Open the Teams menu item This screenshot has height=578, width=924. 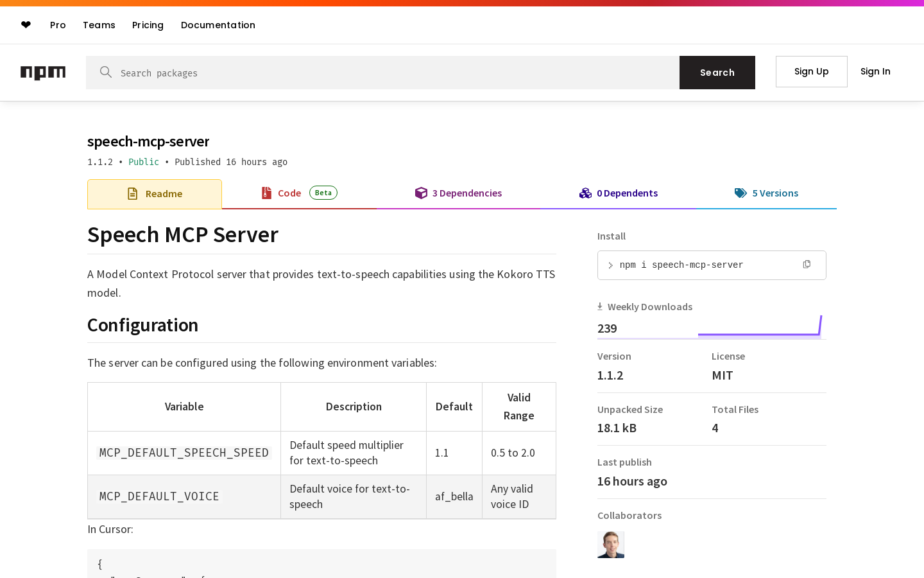[99, 25]
